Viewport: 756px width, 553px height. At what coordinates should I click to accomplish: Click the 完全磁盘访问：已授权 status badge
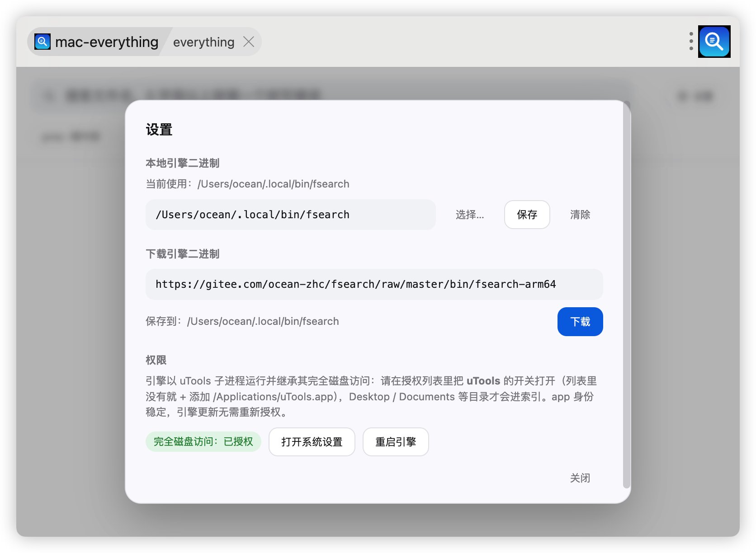pyautogui.click(x=203, y=441)
